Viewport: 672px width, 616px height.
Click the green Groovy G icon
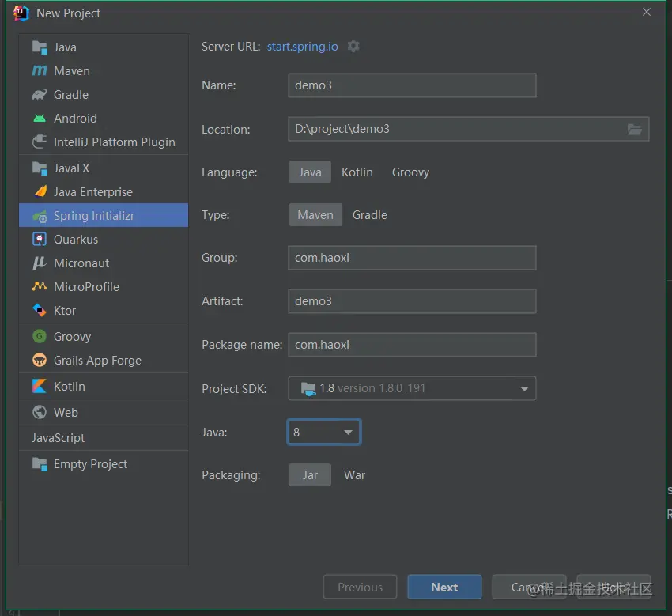pyautogui.click(x=40, y=336)
